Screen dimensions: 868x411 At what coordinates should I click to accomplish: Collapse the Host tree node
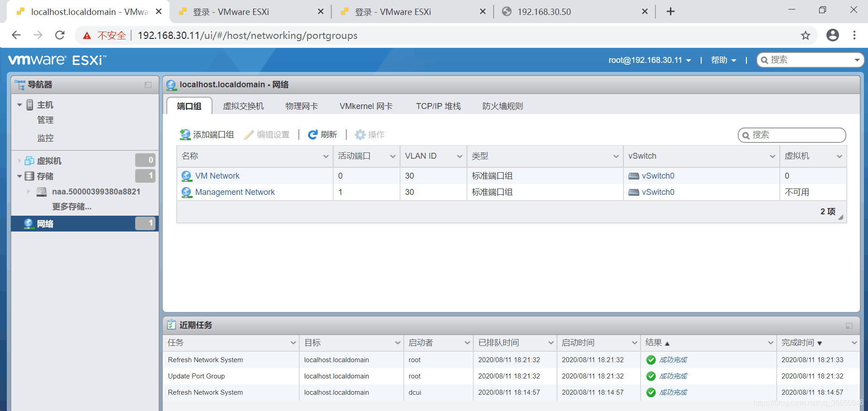pos(19,105)
